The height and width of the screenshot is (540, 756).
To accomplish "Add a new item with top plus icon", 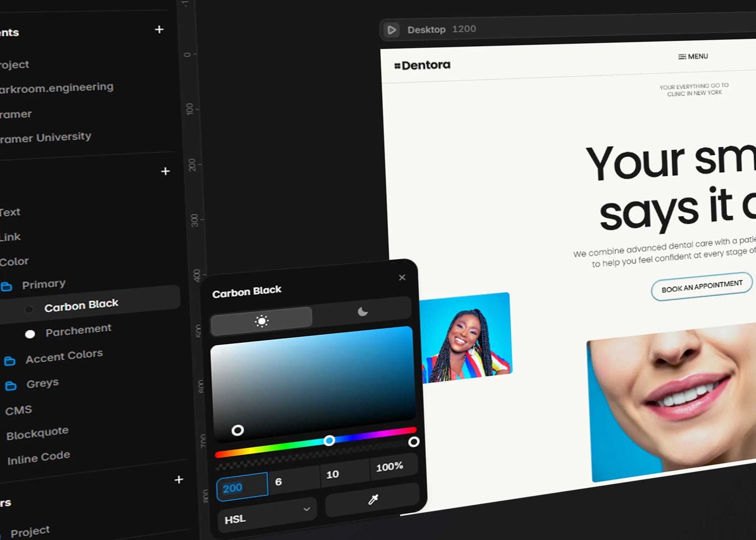I will [x=159, y=30].
